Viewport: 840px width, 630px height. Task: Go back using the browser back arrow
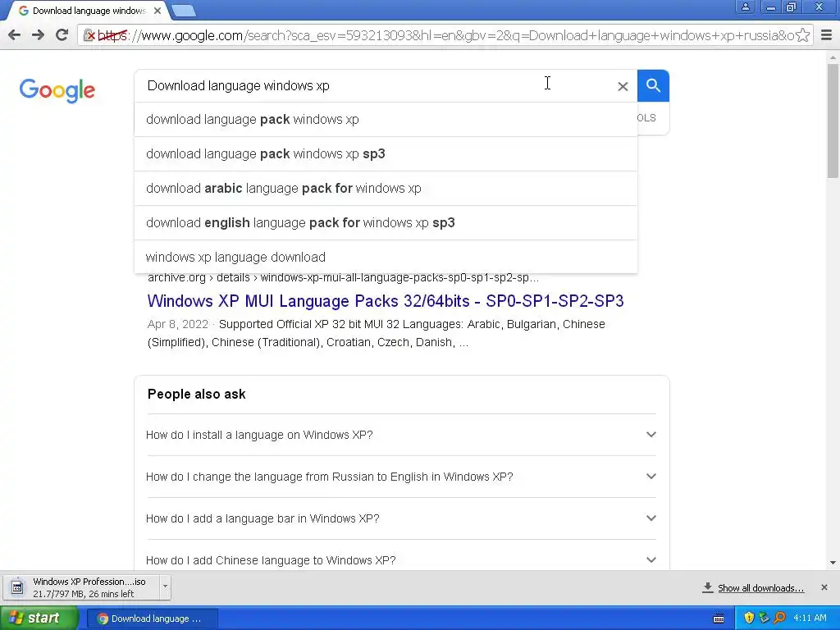tap(15, 35)
